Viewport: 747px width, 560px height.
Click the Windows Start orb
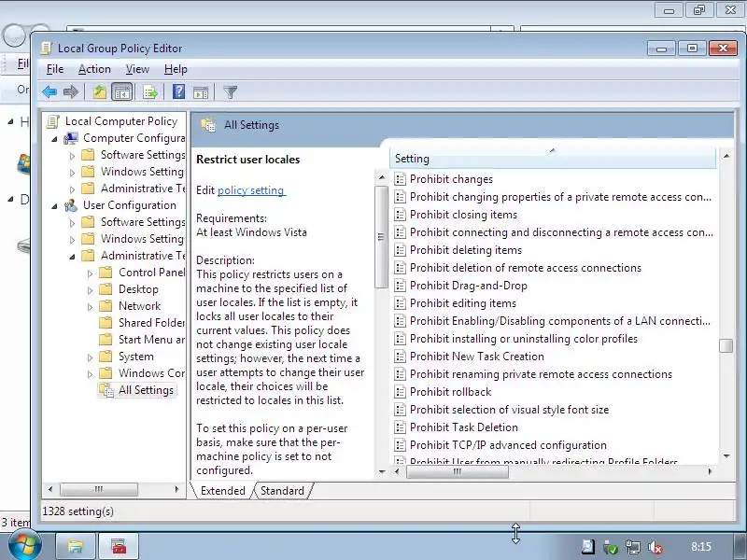tap(23, 544)
